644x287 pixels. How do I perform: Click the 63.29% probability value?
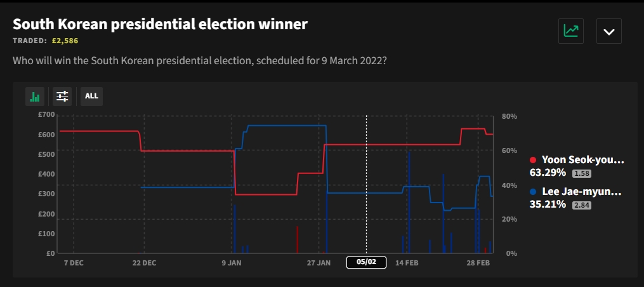tap(549, 173)
